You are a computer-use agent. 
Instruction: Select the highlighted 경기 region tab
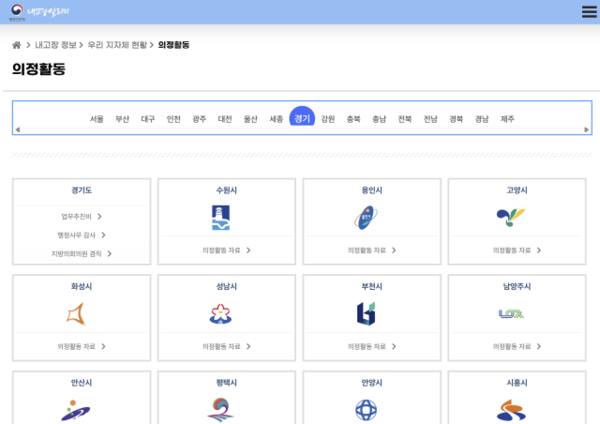(x=302, y=116)
